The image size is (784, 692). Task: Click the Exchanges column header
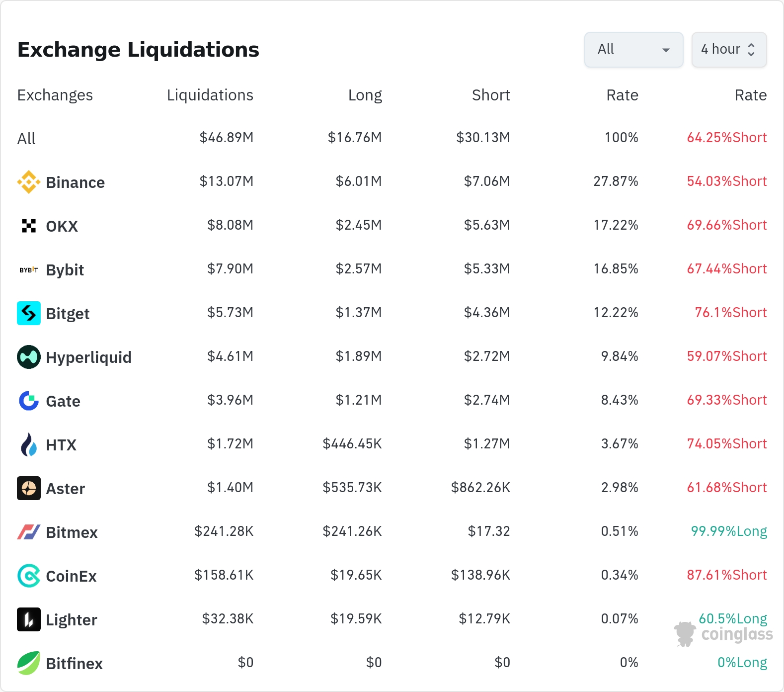coord(55,95)
